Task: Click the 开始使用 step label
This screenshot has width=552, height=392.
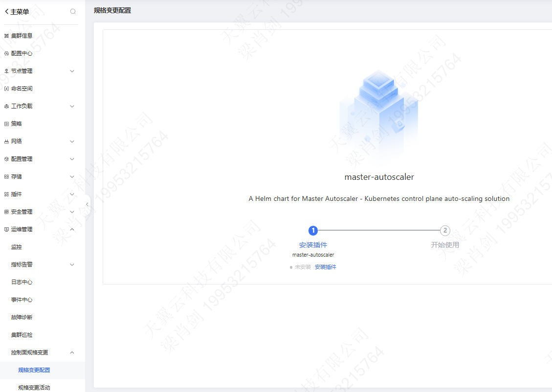Action: click(x=445, y=245)
